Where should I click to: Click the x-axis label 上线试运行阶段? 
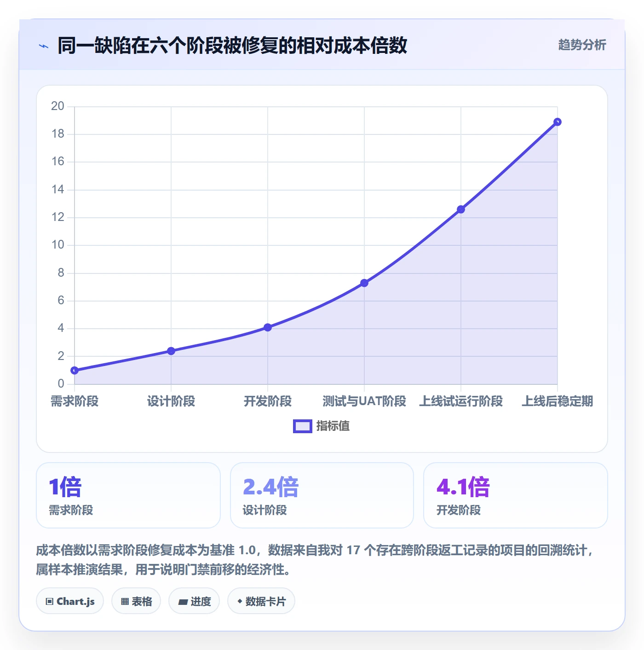coord(461,401)
